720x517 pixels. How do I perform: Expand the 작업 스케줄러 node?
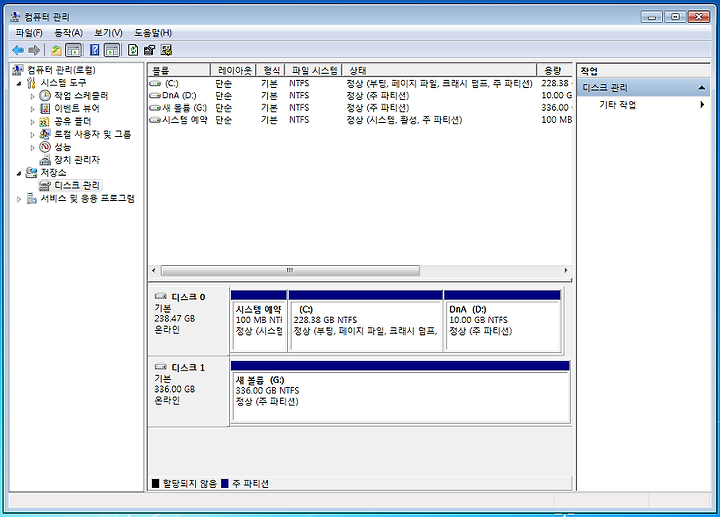click(x=32, y=96)
